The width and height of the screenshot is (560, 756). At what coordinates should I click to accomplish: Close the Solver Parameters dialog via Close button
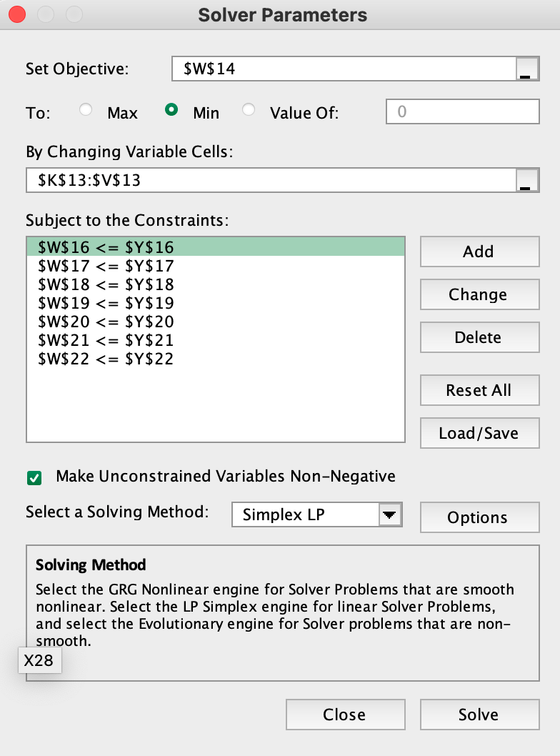344,715
